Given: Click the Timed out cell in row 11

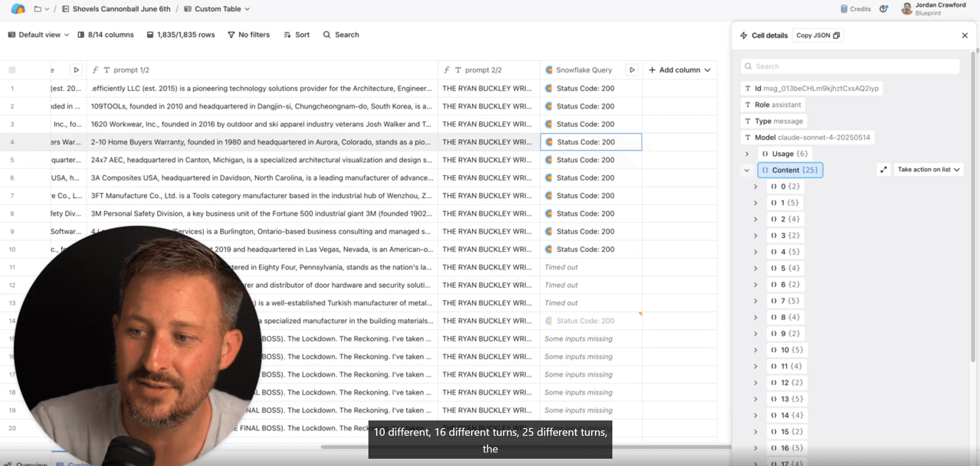Looking at the screenshot, I should [591, 267].
